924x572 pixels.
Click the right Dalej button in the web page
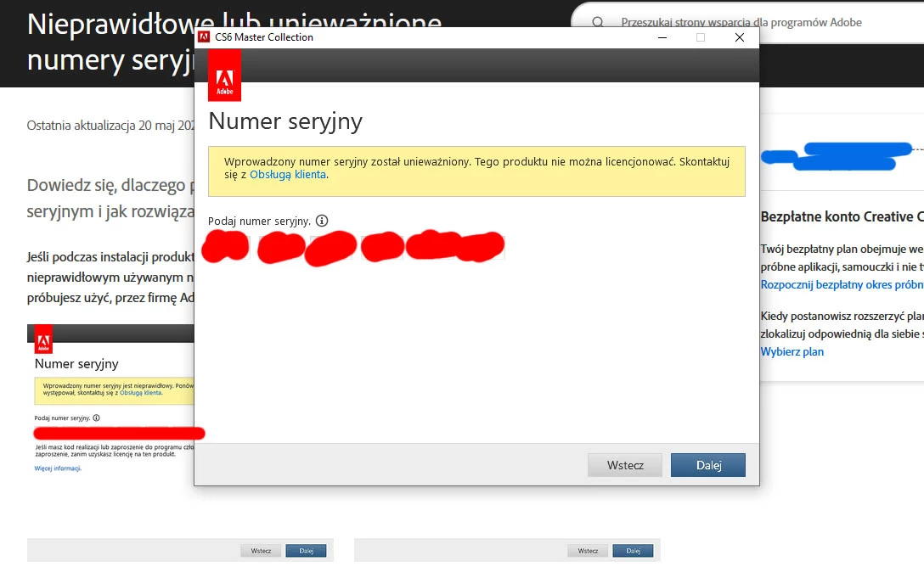633,551
